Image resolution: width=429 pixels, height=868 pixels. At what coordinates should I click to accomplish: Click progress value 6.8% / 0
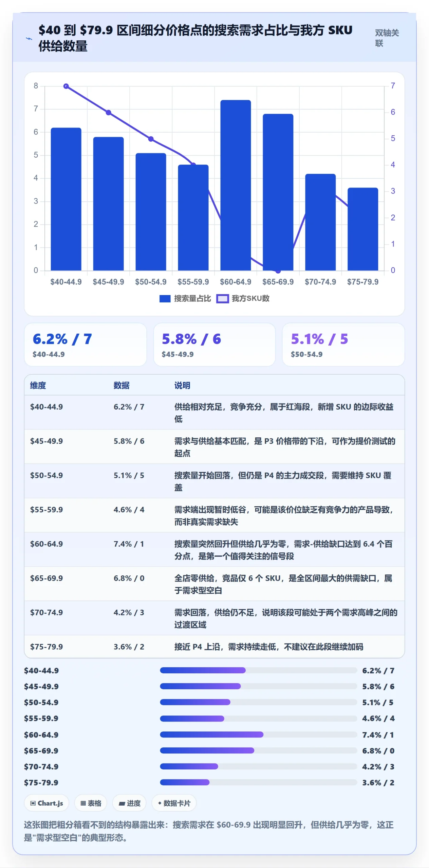[x=378, y=751]
